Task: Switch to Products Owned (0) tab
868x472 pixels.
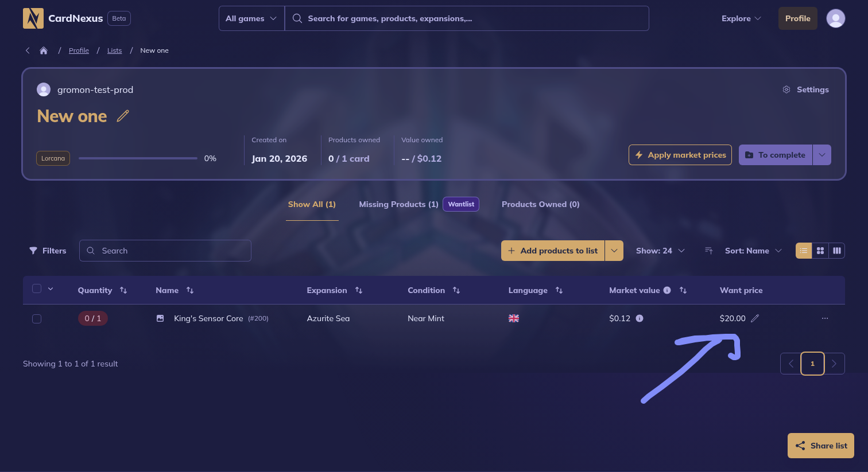Action: coord(540,204)
